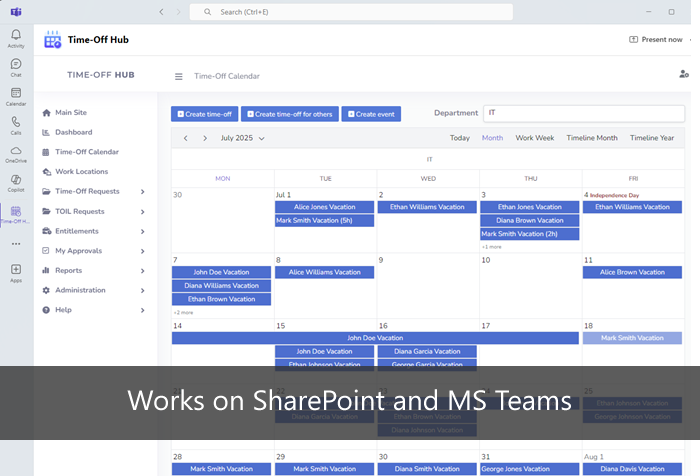Go forward using the history forward arrow
700x476 pixels.
click(179, 12)
